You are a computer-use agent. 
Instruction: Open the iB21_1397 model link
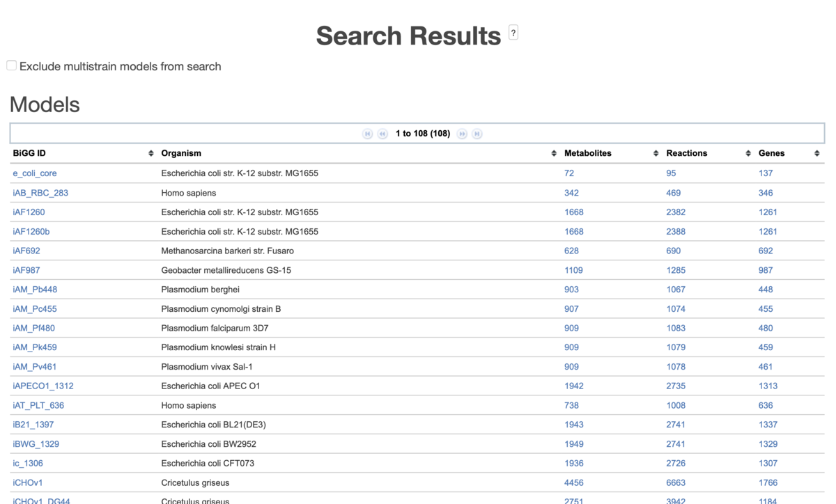[33, 425]
